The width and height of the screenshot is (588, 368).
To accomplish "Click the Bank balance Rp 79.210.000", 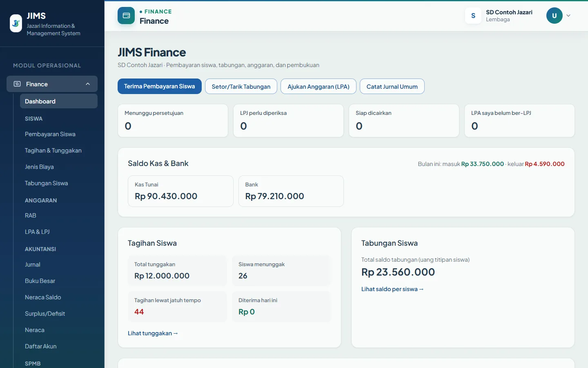I will 275,196.
